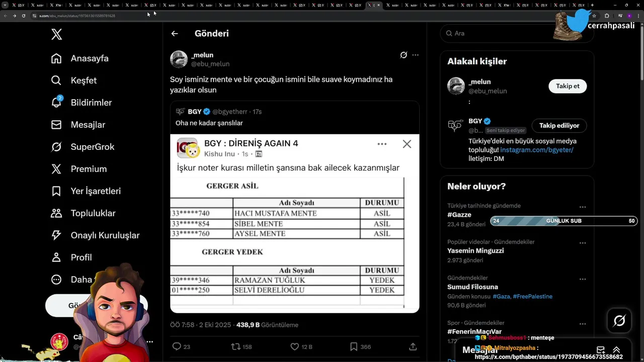Expand the Mesajlar drawer chevrons
The image size is (644, 362).
coord(616,350)
